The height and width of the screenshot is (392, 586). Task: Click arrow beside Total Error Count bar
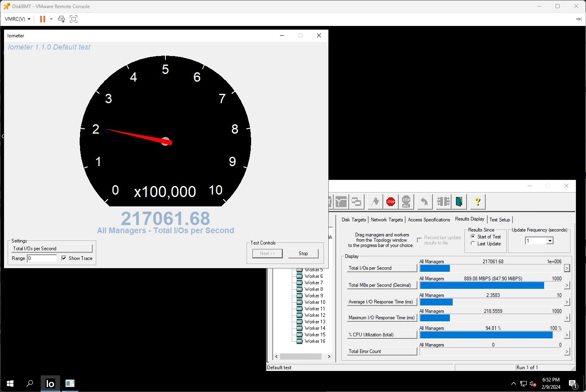(x=567, y=351)
